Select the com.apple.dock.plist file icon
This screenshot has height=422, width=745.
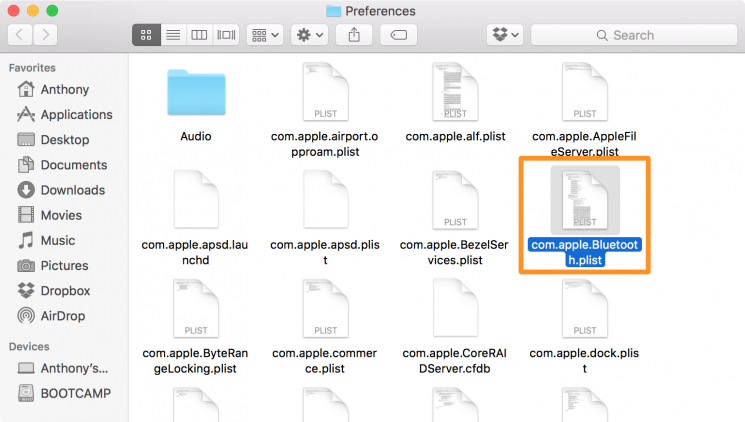coord(584,308)
